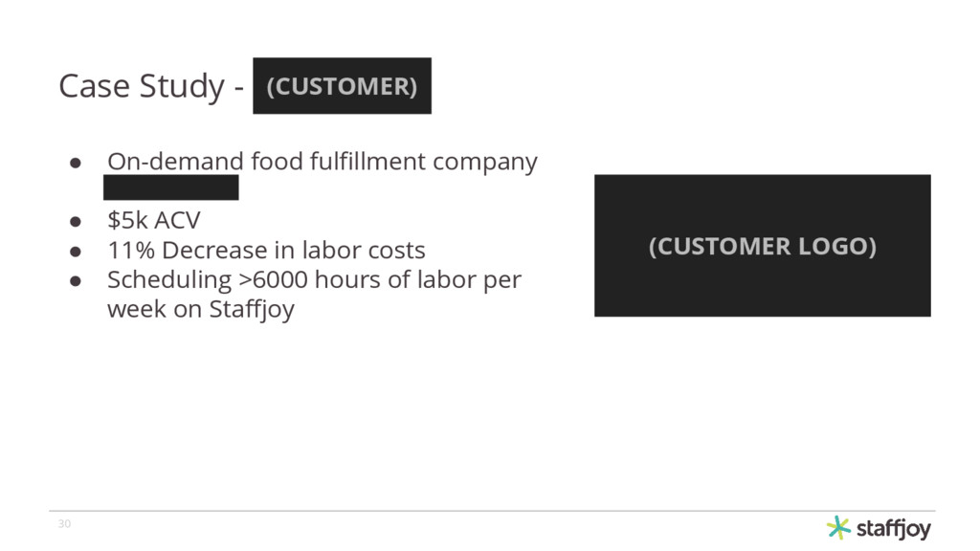Click the Case Study title text

pos(142,85)
